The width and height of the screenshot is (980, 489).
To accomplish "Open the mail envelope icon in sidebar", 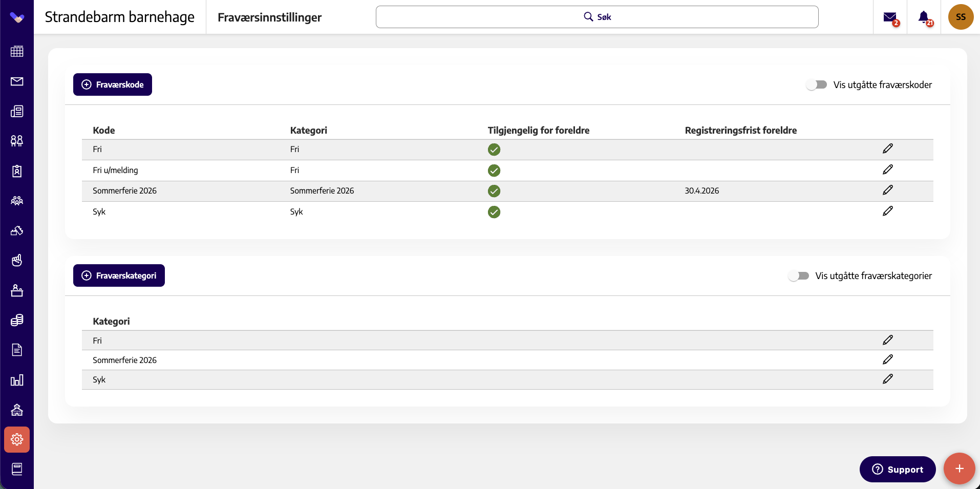I will pos(17,81).
